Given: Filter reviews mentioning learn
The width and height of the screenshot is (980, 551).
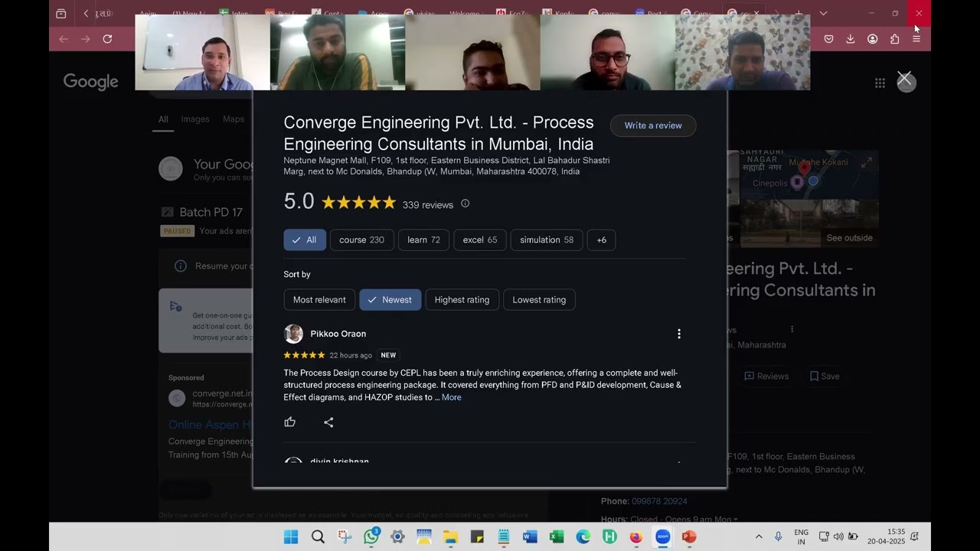Looking at the screenshot, I should click(x=424, y=240).
